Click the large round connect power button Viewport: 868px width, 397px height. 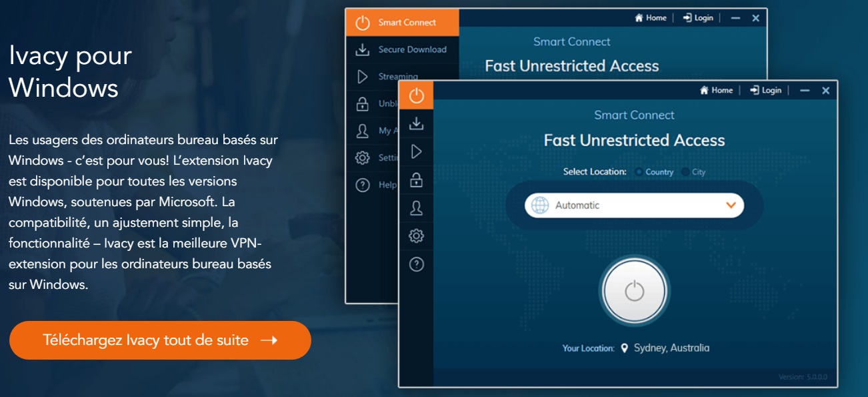(635, 291)
